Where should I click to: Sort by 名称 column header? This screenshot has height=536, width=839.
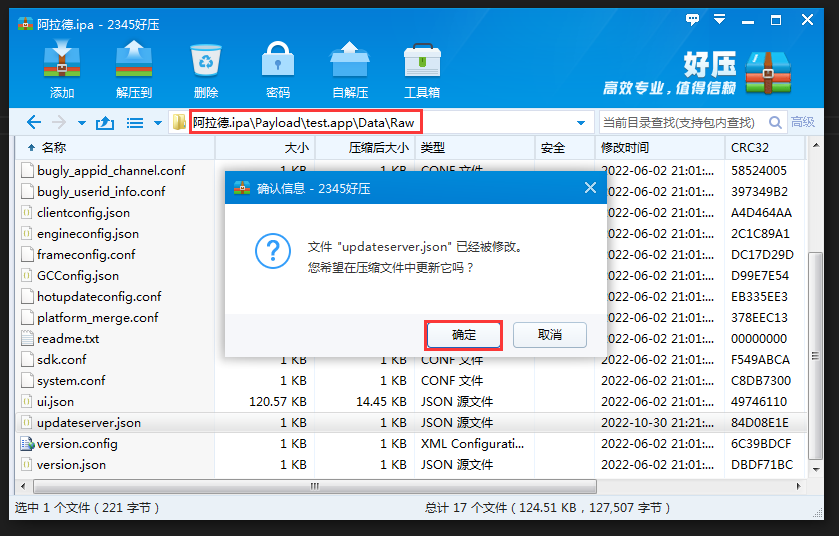tap(54, 148)
